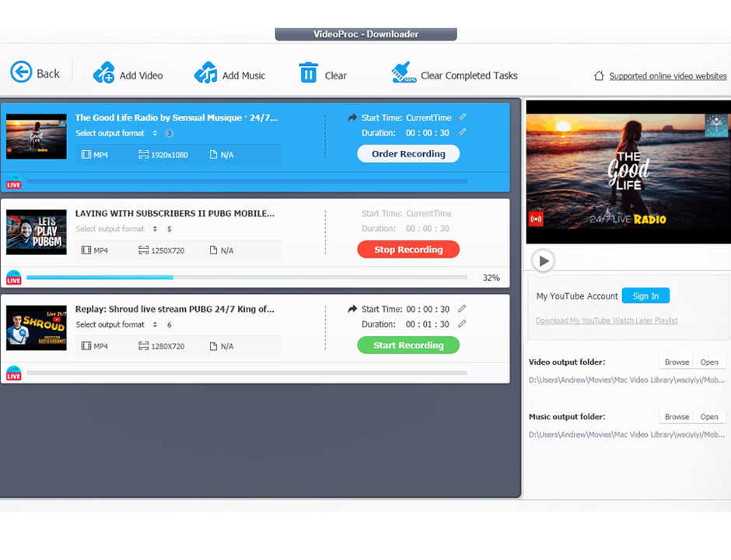
Task: Click MP4 film icon in PUBG MOBILE row
Action: click(x=86, y=250)
